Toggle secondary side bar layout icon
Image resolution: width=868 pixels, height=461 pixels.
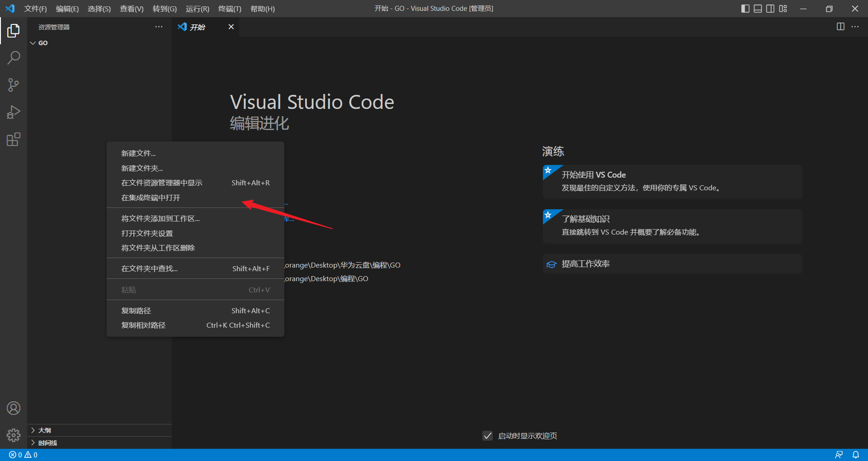pos(770,9)
